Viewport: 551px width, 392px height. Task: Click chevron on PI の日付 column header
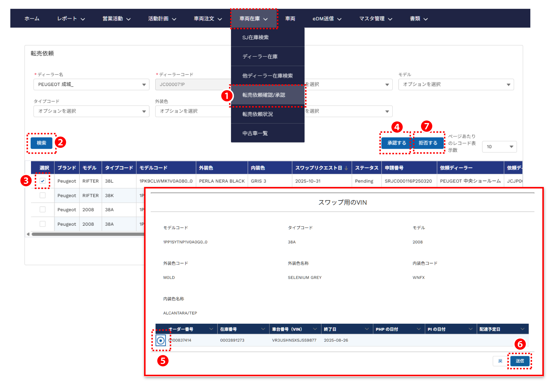tap(471, 329)
